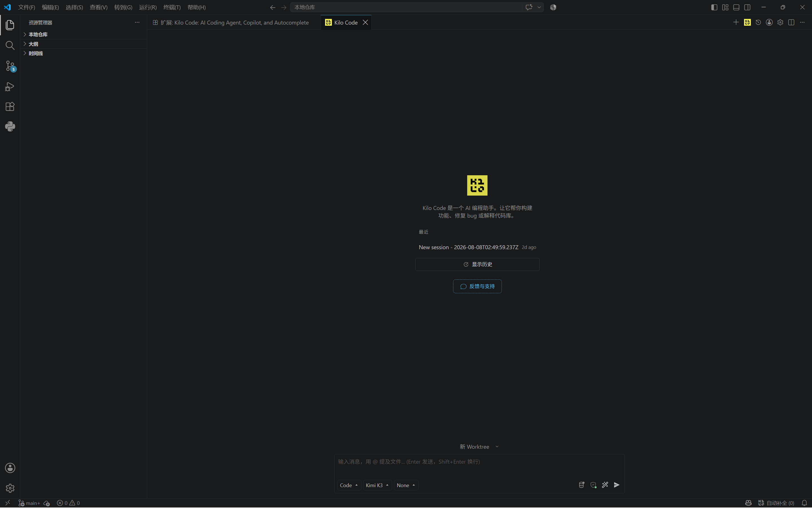812x508 pixels.
Task: Open Explorer views and more actions ellipsis
Action: 137,23
